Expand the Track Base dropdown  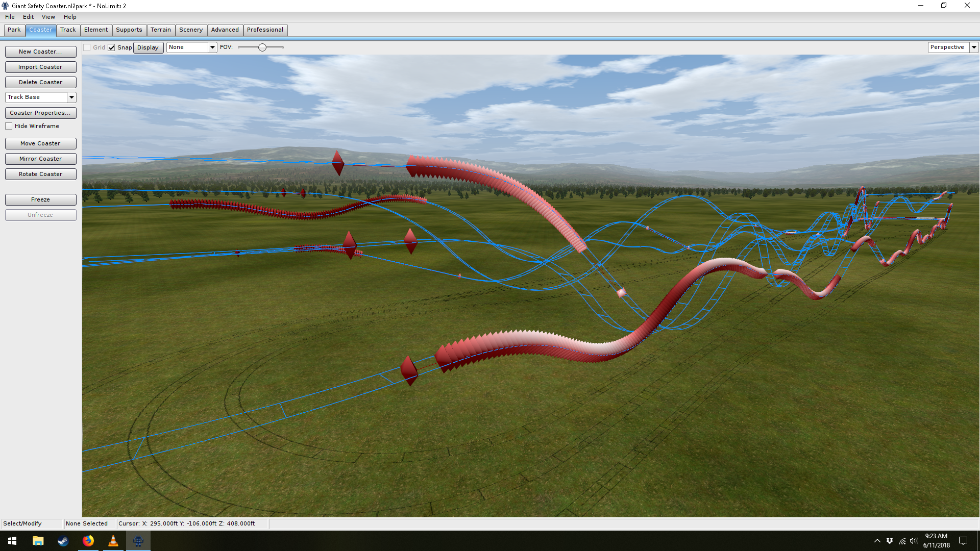(x=71, y=97)
